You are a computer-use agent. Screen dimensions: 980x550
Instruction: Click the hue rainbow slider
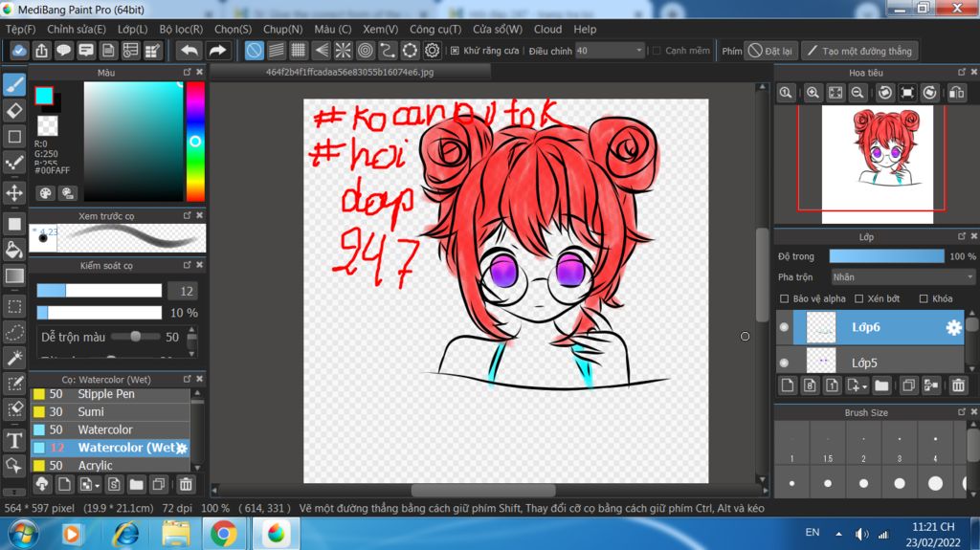pyautogui.click(x=195, y=142)
